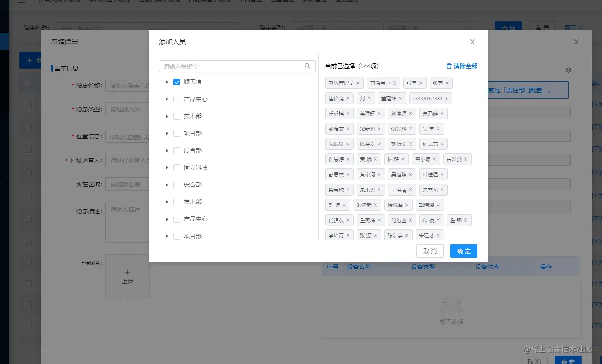This screenshot has height=364, width=602.
Task: Expand the first 综合部 node above 同立科技
Action: click(167, 150)
